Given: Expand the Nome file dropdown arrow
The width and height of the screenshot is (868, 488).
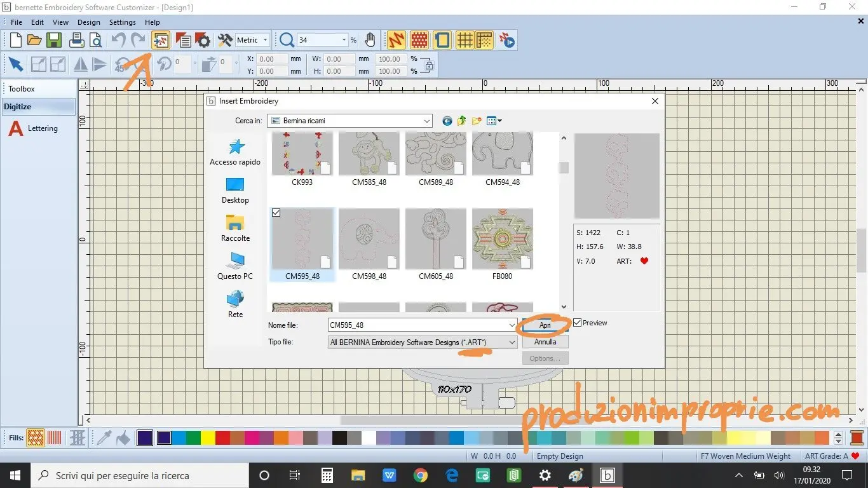Looking at the screenshot, I should coord(512,325).
